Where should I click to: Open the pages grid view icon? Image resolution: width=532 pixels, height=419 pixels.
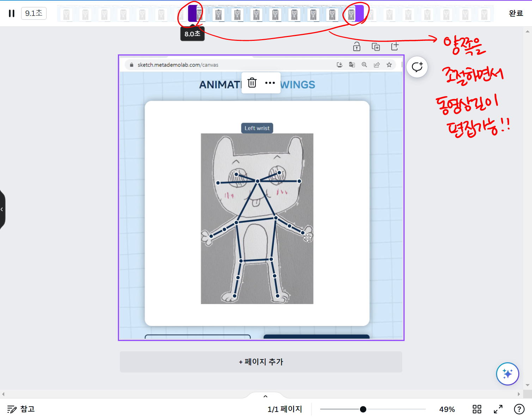click(x=477, y=409)
